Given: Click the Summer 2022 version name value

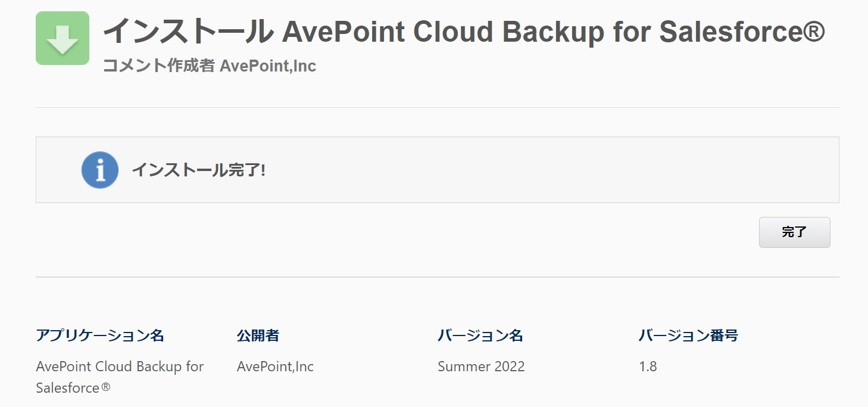Looking at the screenshot, I should click(481, 366).
